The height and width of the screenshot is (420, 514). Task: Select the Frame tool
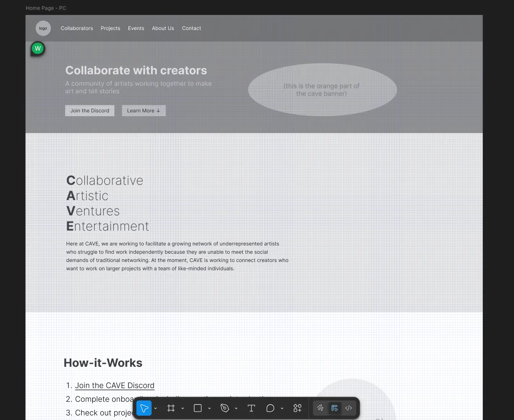point(171,408)
